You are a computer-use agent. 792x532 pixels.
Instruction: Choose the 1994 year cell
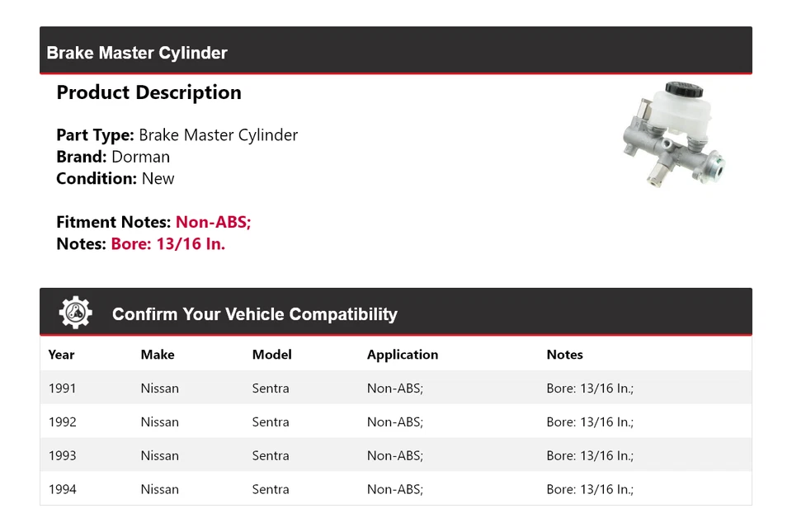[62, 490]
